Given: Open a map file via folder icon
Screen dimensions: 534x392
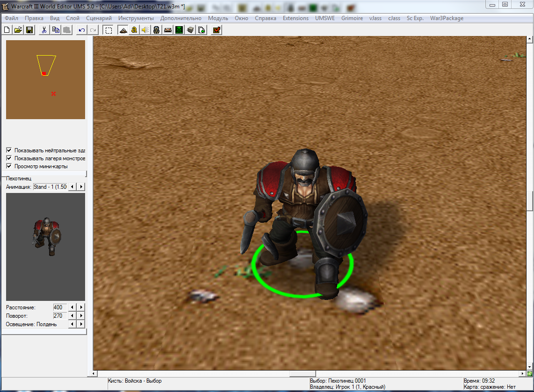Looking at the screenshot, I should [18, 30].
